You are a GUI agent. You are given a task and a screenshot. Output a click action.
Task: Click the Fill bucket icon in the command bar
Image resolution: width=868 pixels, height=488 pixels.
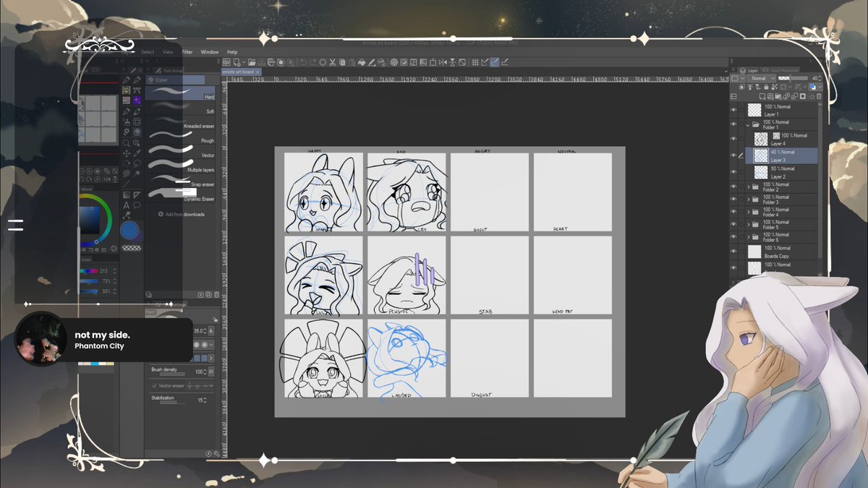click(x=362, y=62)
